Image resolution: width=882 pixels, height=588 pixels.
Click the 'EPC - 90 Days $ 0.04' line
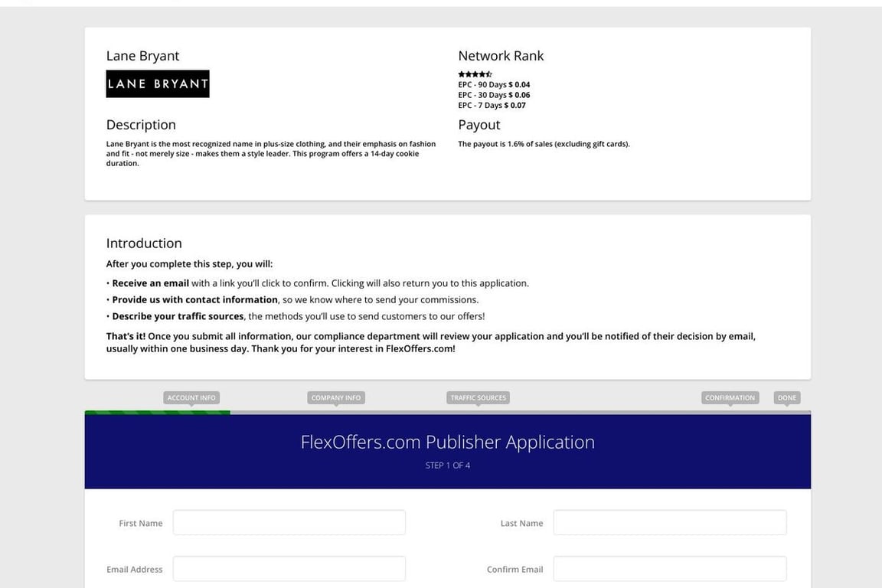[x=494, y=84]
